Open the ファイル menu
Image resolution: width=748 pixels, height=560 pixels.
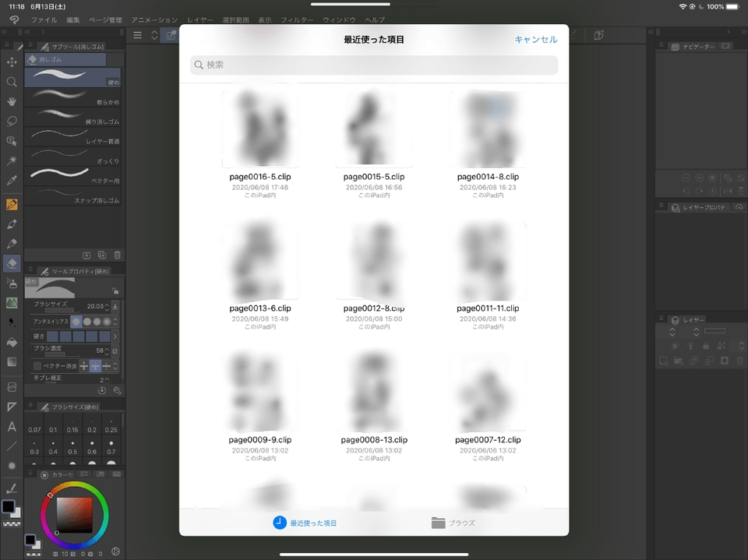[x=44, y=19]
